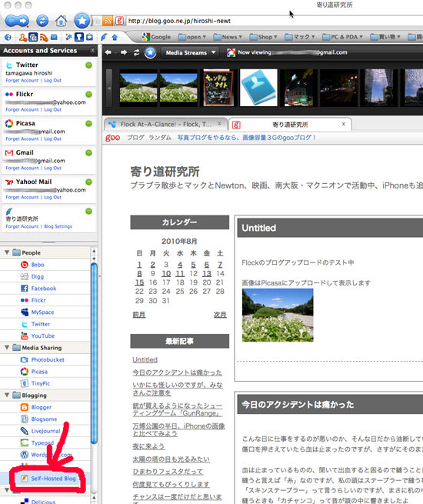
Task: Open the Blog Editor quill icon
Action: [x=104, y=37]
